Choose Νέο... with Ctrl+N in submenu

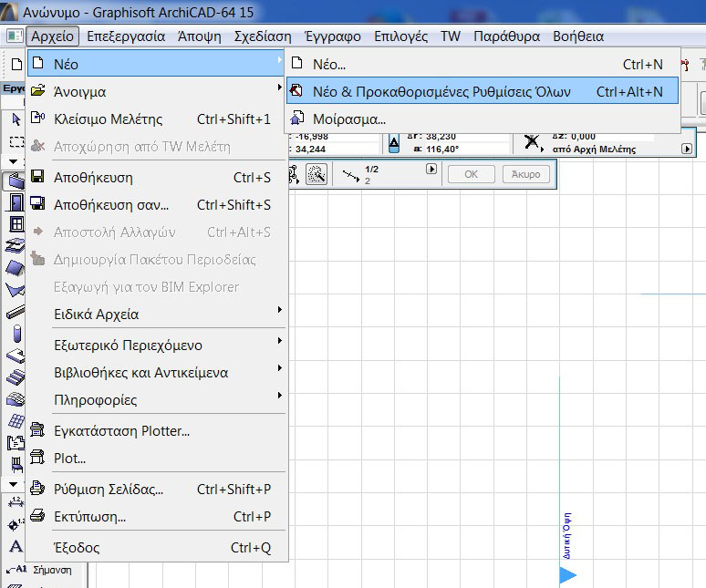pyautogui.click(x=483, y=65)
